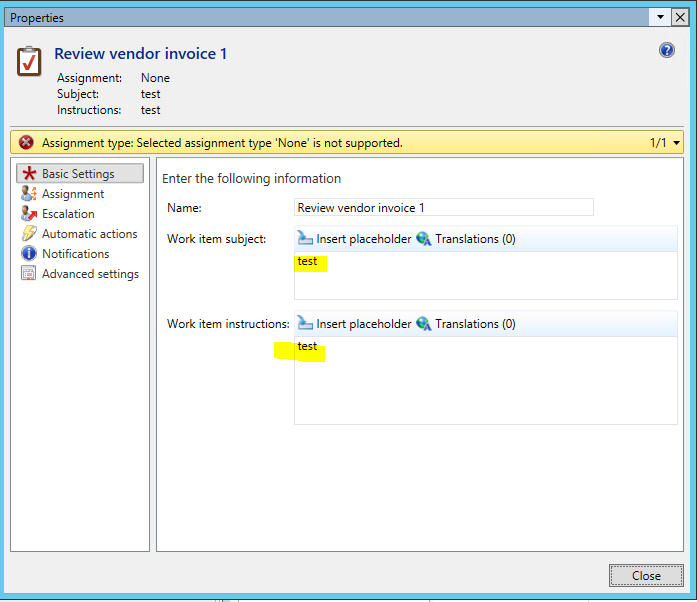Switch to Automatic actions section

click(89, 234)
